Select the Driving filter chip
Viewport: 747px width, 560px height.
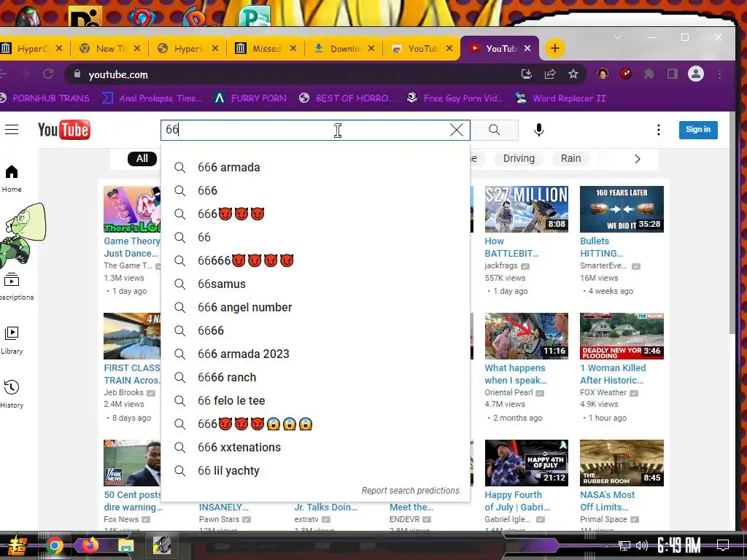click(x=519, y=158)
